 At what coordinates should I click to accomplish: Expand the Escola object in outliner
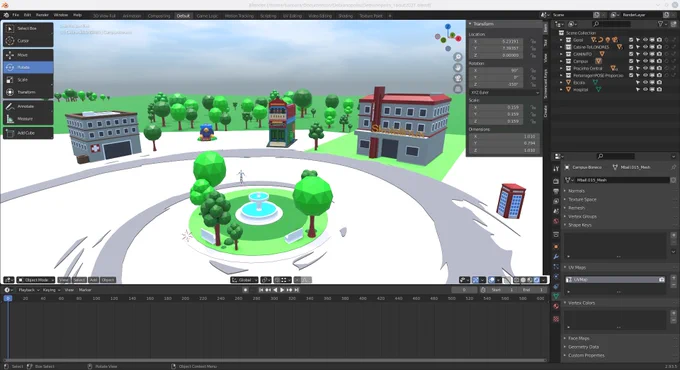coord(561,82)
